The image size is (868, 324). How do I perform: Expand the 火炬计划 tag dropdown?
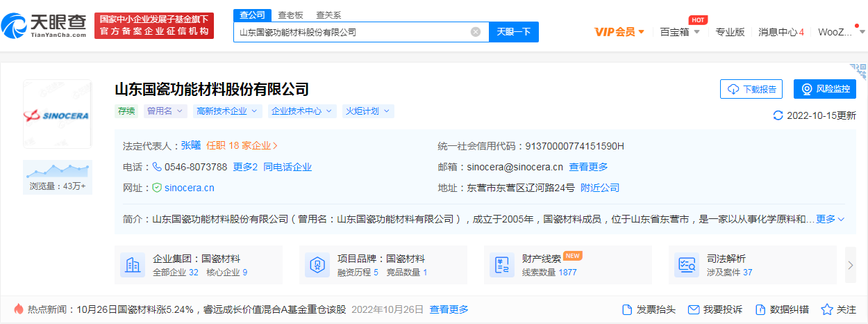[368, 111]
